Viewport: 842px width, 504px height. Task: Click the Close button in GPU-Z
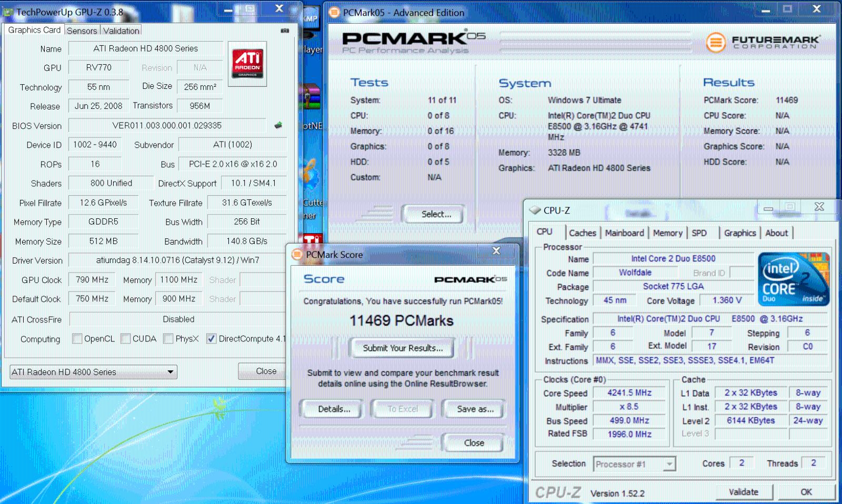click(x=262, y=371)
